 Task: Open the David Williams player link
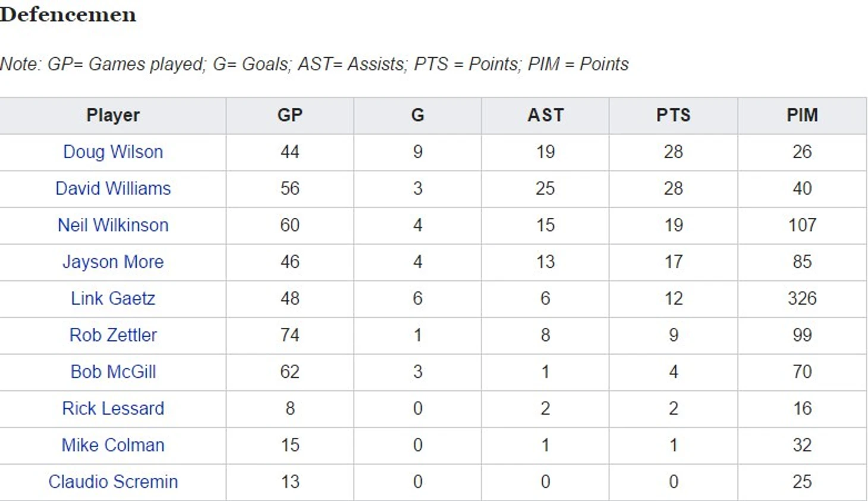pos(113,189)
